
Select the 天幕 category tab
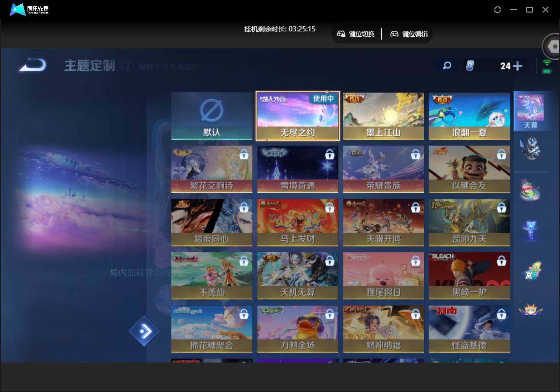531,111
